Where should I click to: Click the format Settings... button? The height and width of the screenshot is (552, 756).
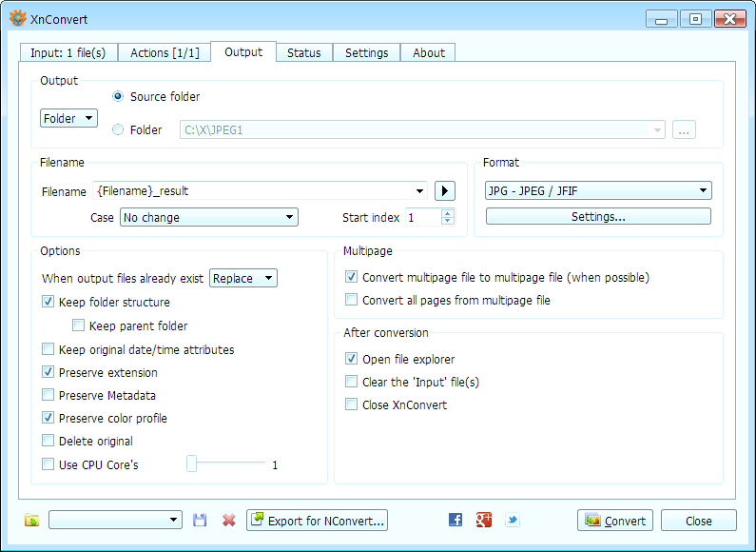coord(598,216)
